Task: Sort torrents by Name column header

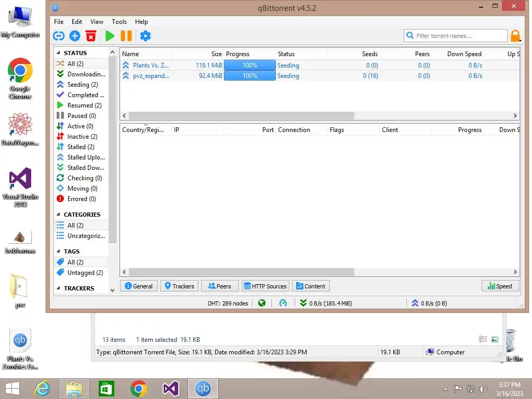Action: 146,54
